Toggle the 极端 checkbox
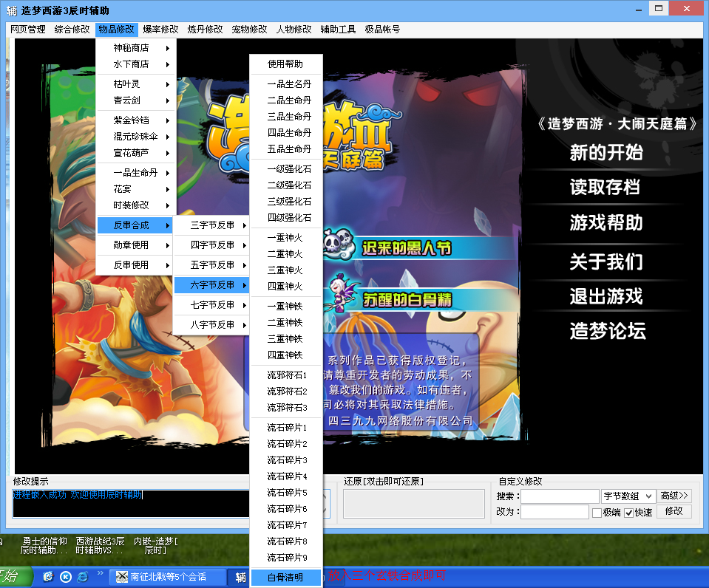Screen dimensions: 709x588 coord(597,513)
